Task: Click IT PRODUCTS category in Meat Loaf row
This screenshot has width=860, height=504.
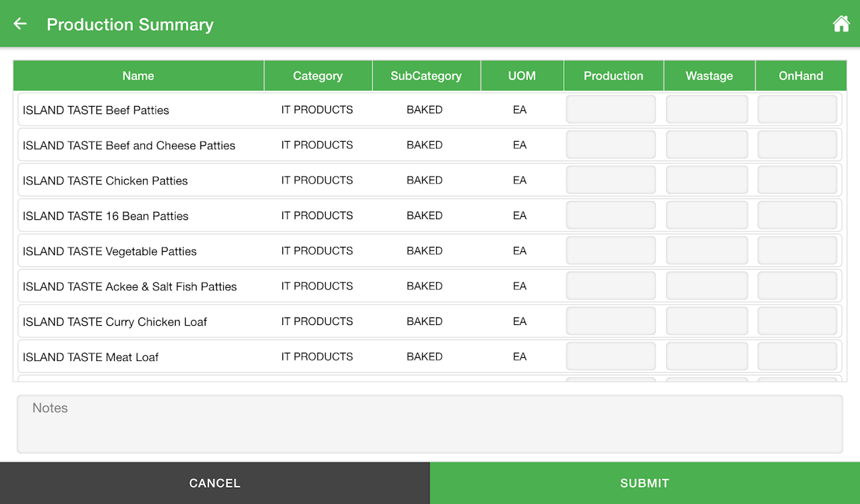Action: (x=317, y=357)
